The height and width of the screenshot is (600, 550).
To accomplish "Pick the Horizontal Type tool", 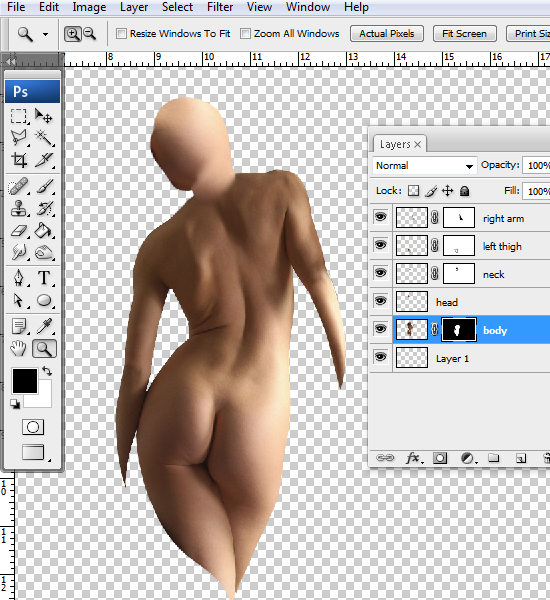I will pyautogui.click(x=44, y=278).
